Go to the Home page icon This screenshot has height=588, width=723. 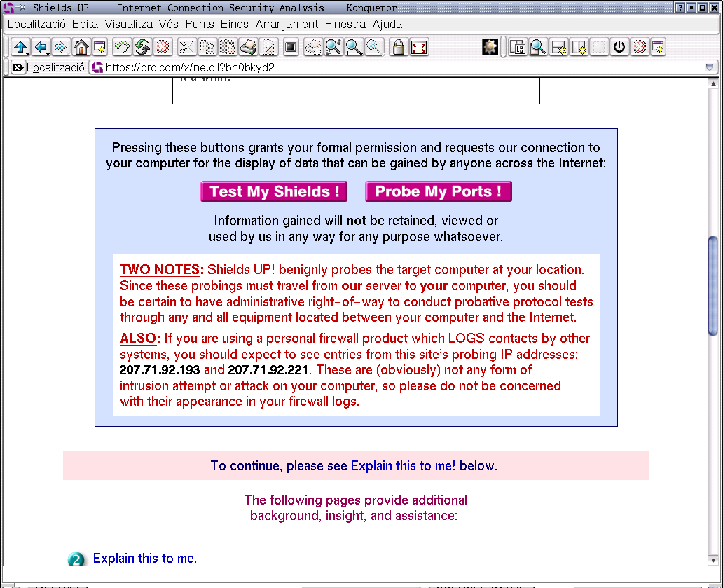coord(81,46)
